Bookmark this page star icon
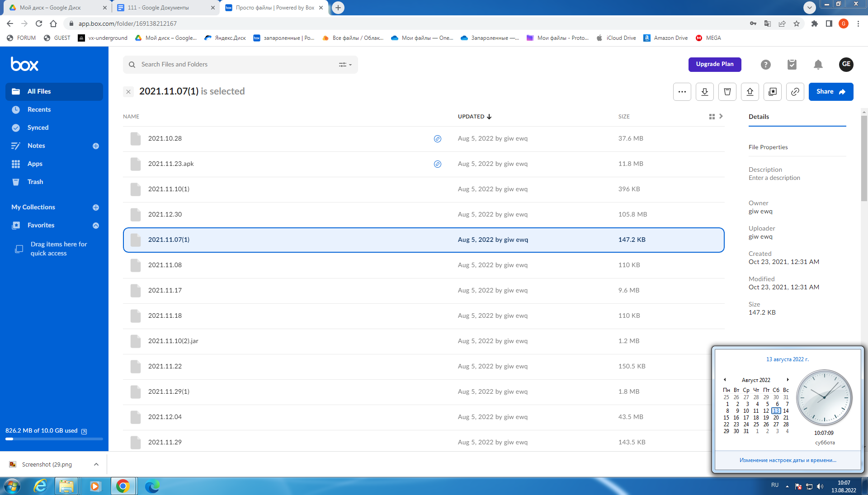The image size is (868, 495). pos(796,24)
